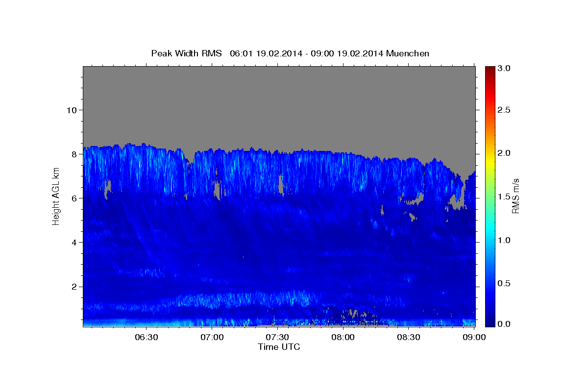Click the colorbar value 0.5
Viewport: 588px width, 392px height.
tap(504, 283)
